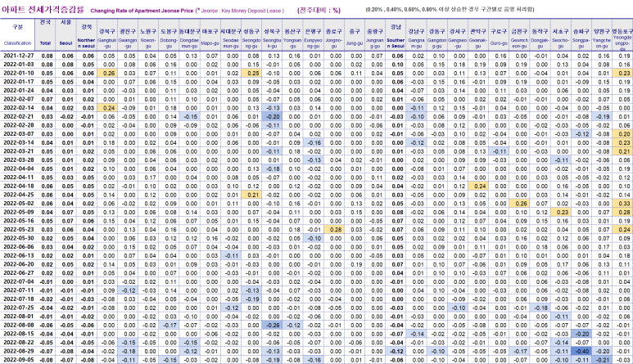Image resolution: width=633 pixels, height=364 pixels.
Task: Click the sheet title '아파트 전세가격증감률'
Action: (43, 10)
